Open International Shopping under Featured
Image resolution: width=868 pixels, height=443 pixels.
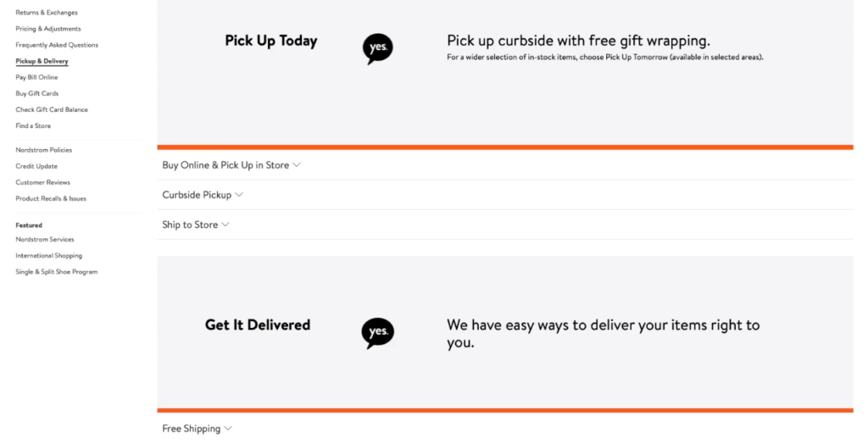tap(48, 256)
